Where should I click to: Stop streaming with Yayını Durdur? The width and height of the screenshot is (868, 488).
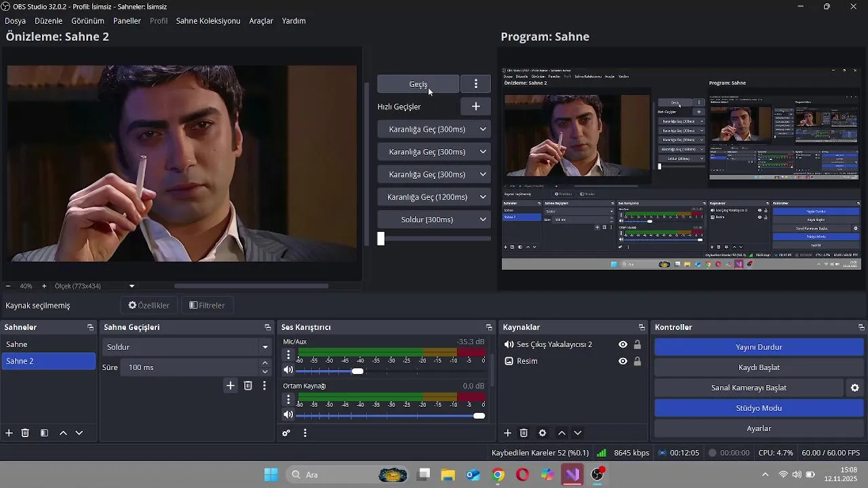(x=759, y=347)
